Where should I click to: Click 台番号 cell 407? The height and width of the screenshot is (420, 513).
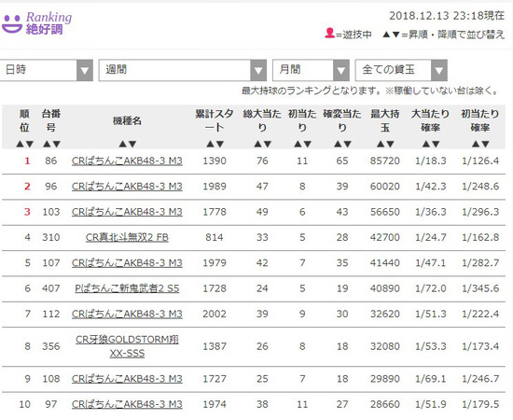click(x=51, y=288)
